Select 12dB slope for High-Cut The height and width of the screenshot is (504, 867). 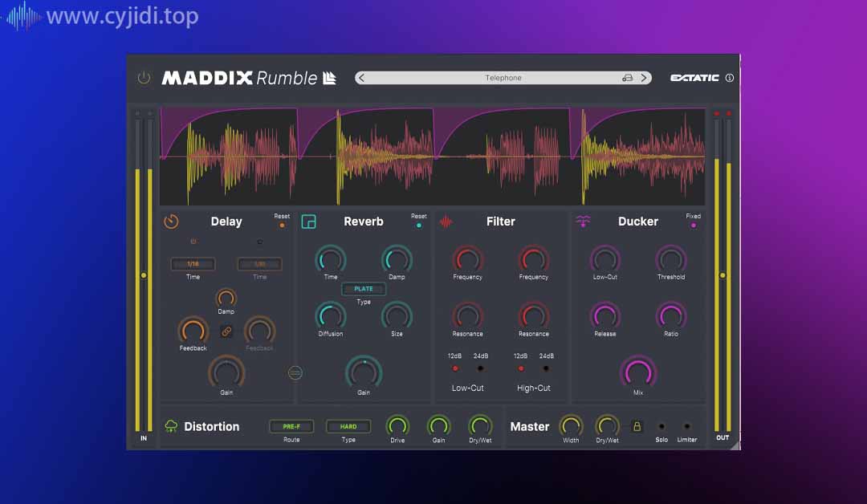coord(521,368)
